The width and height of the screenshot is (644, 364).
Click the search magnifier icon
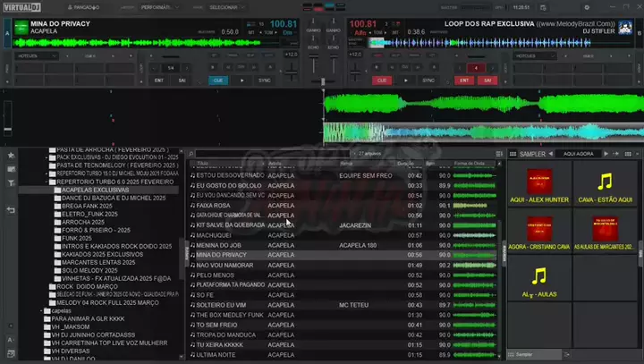191,154
